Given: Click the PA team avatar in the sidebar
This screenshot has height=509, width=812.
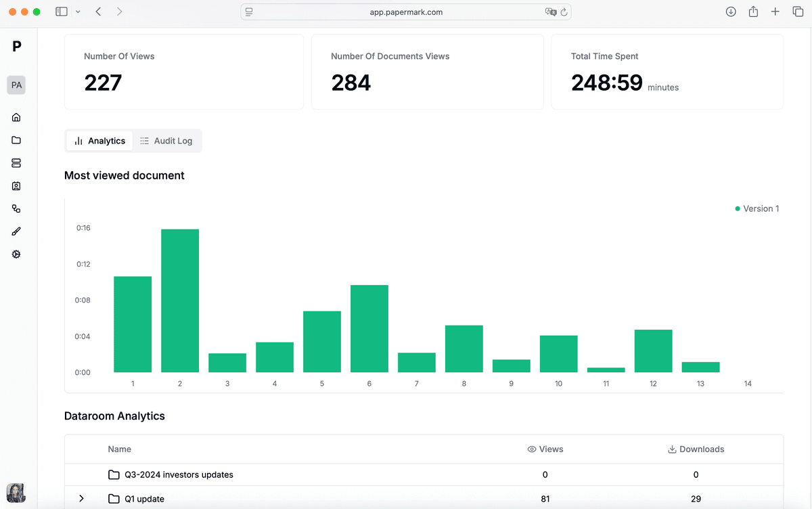Looking at the screenshot, I should [x=16, y=85].
